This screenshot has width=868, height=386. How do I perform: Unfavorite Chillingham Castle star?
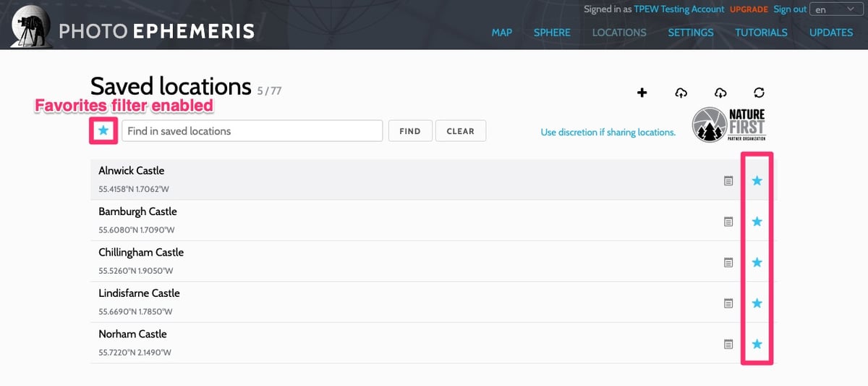[757, 262]
